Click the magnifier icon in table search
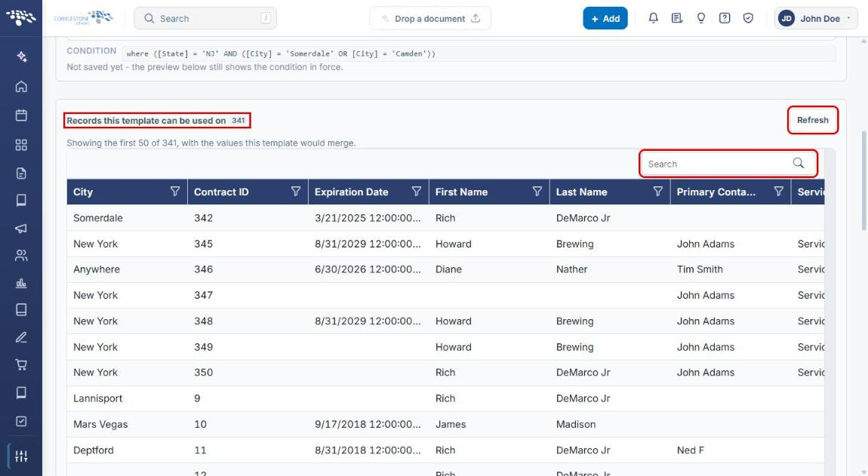 coord(799,163)
